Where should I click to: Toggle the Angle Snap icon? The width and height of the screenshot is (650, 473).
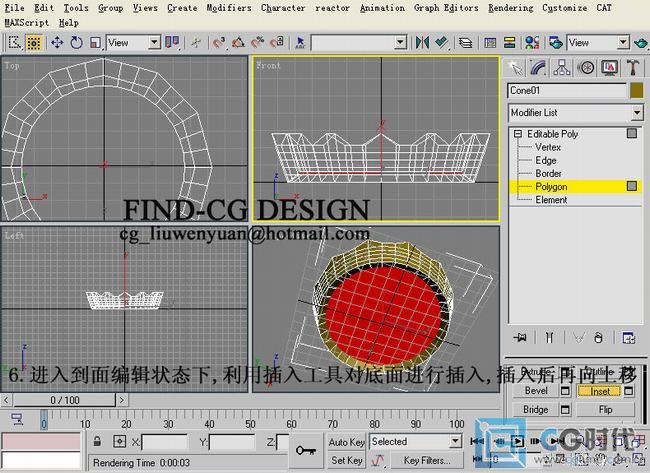click(238, 42)
